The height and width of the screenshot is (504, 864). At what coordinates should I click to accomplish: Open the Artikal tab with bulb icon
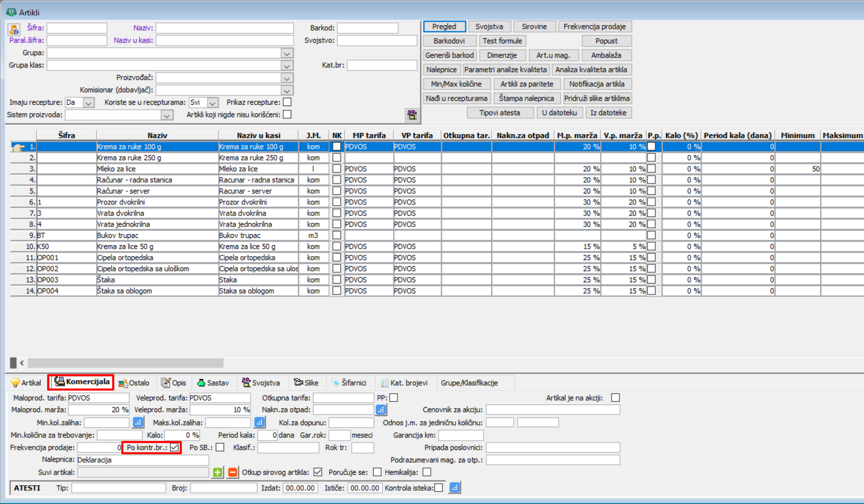[x=26, y=383]
